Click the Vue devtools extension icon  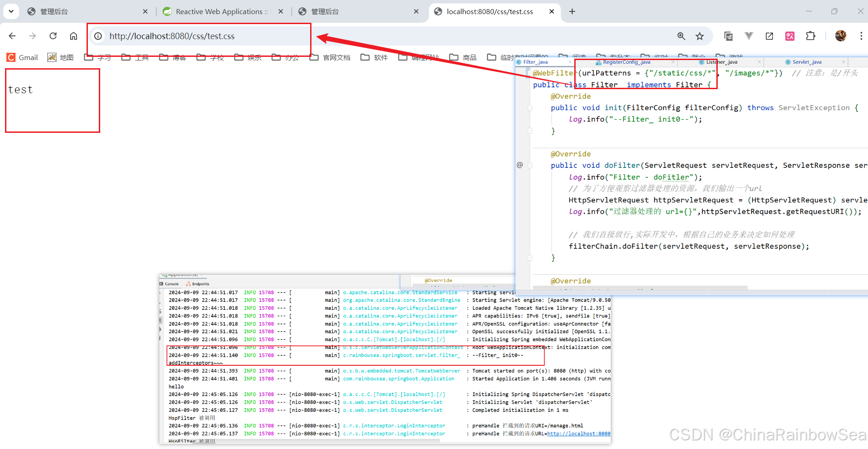tap(749, 36)
